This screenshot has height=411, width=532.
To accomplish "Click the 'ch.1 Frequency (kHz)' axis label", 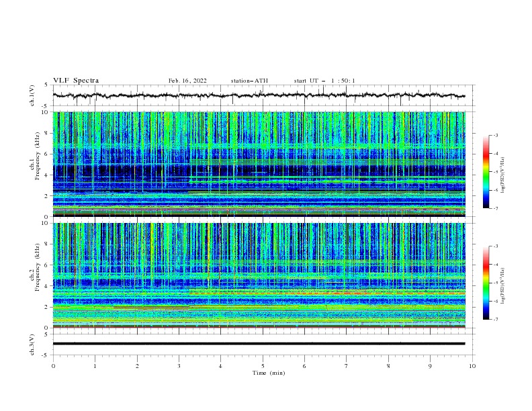I will tap(35, 156).
